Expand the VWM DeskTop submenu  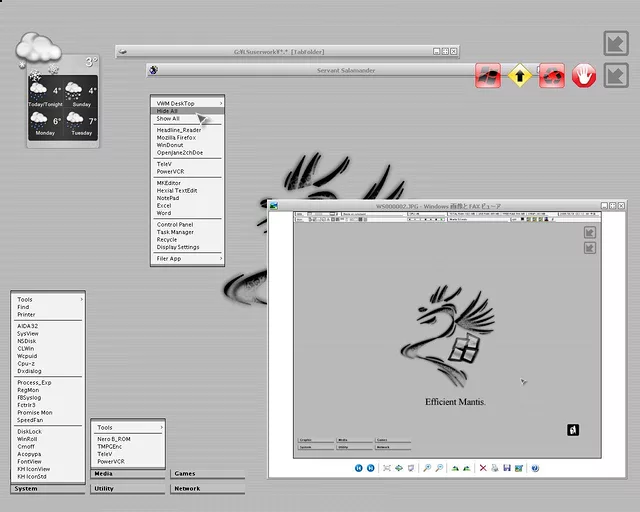pyautogui.click(x=187, y=103)
